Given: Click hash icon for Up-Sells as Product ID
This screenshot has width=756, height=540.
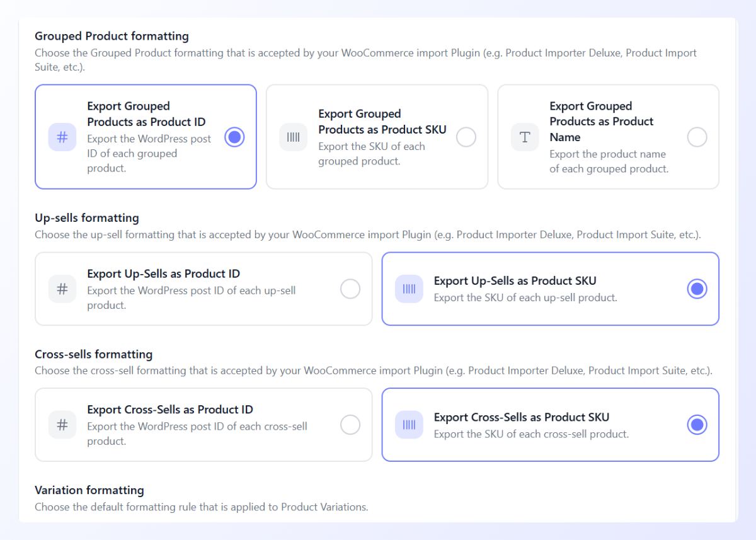Looking at the screenshot, I should click(x=62, y=289).
